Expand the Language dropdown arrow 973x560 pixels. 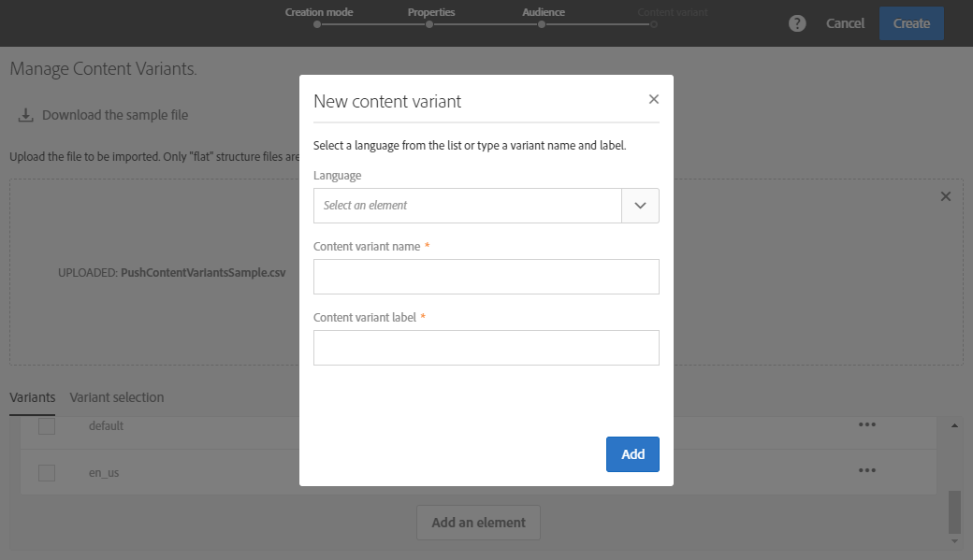click(640, 206)
